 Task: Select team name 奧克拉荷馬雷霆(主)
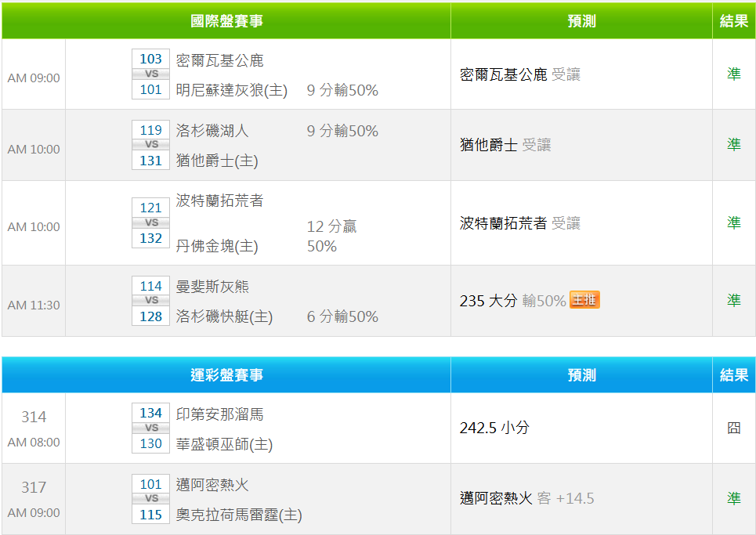(x=239, y=515)
